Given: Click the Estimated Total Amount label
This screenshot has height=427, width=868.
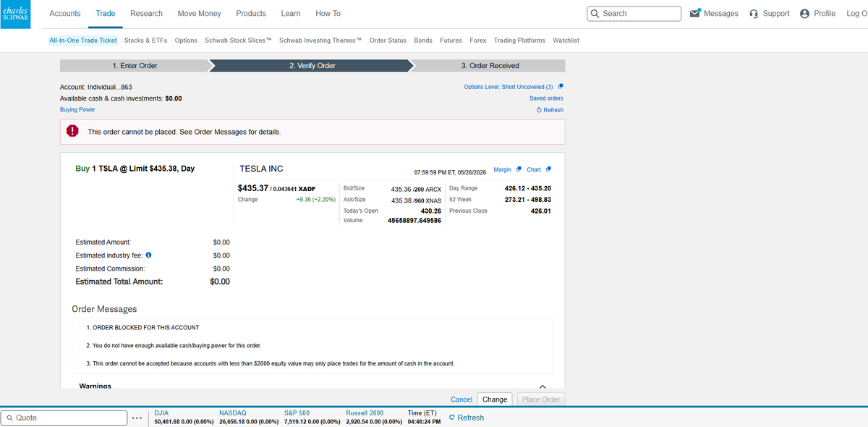Looking at the screenshot, I should point(119,282).
